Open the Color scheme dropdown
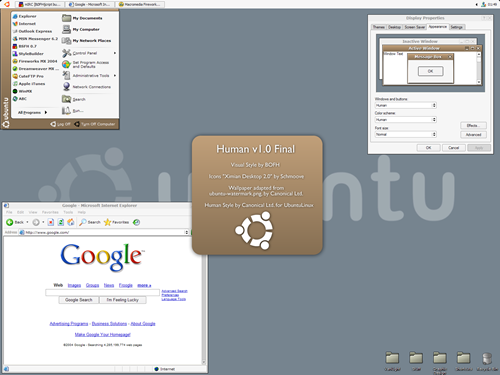The image size is (500, 375). (x=434, y=119)
